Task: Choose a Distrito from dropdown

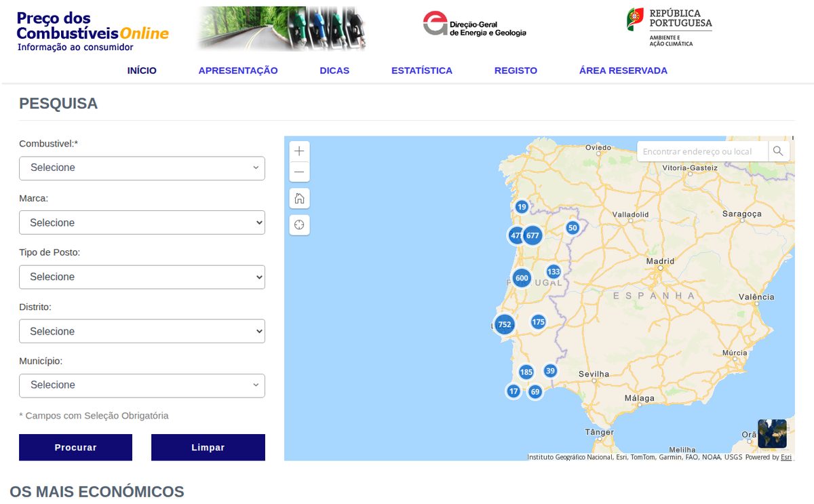Action: [142, 331]
